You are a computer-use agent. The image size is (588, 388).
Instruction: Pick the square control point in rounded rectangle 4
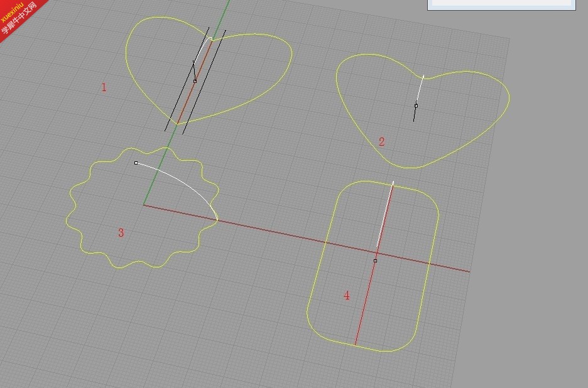[x=376, y=261]
